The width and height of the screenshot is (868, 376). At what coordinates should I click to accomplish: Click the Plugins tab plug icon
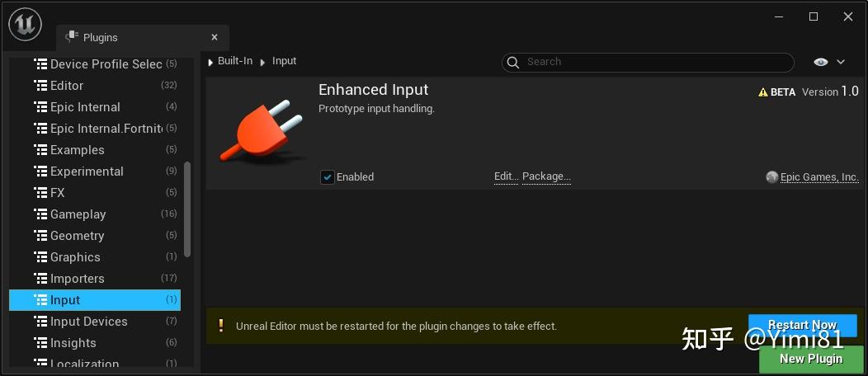point(72,37)
